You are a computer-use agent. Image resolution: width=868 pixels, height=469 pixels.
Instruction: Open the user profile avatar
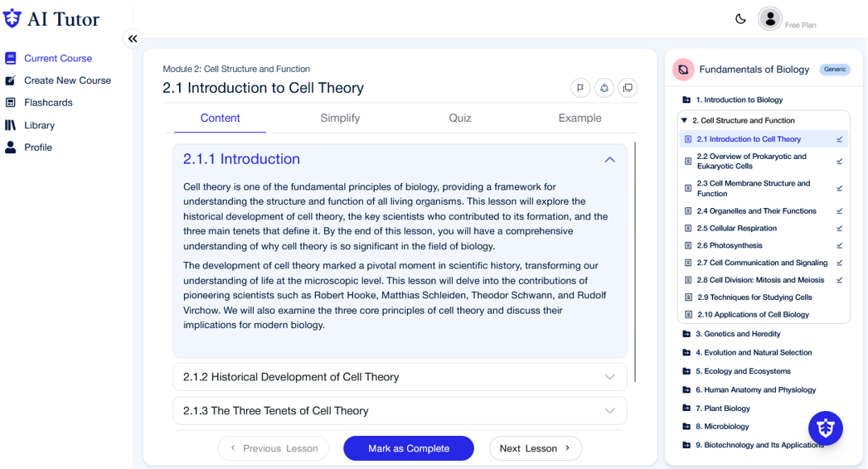(770, 19)
